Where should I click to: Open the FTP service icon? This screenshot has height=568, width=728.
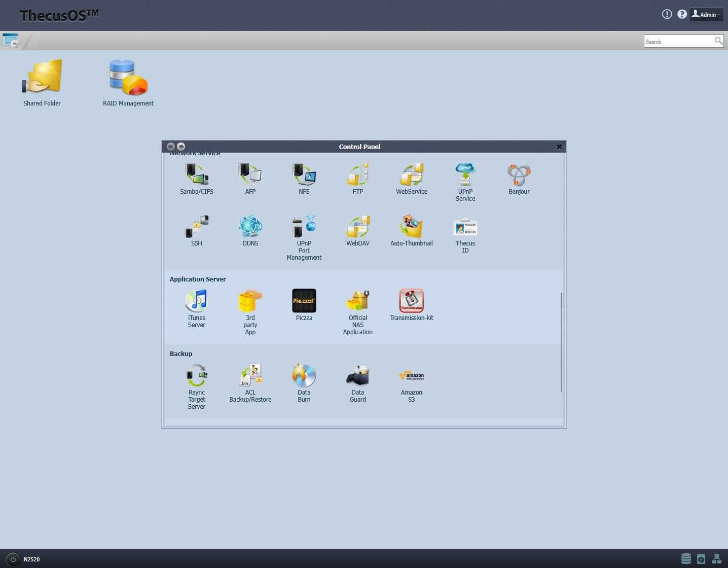[x=358, y=179]
